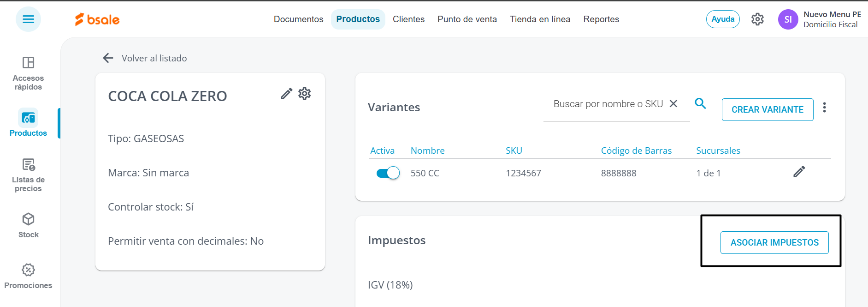Edit the 550 CC variant with the pencil icon
This screenshot has height=307, width=868.
point(799,172)
